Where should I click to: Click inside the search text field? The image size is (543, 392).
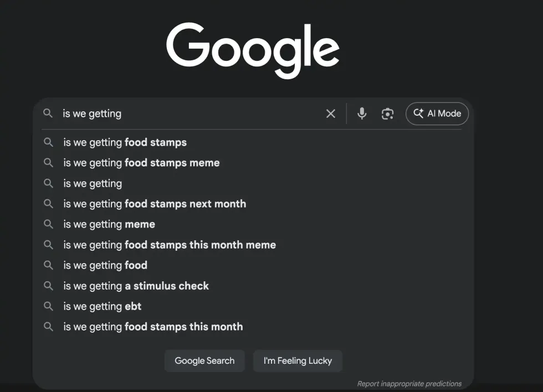pyautogui.click(x=188, y=114)
